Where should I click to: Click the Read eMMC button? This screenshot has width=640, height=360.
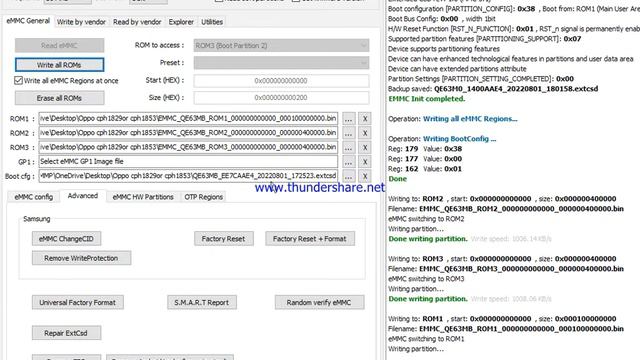tap(59, 45)
